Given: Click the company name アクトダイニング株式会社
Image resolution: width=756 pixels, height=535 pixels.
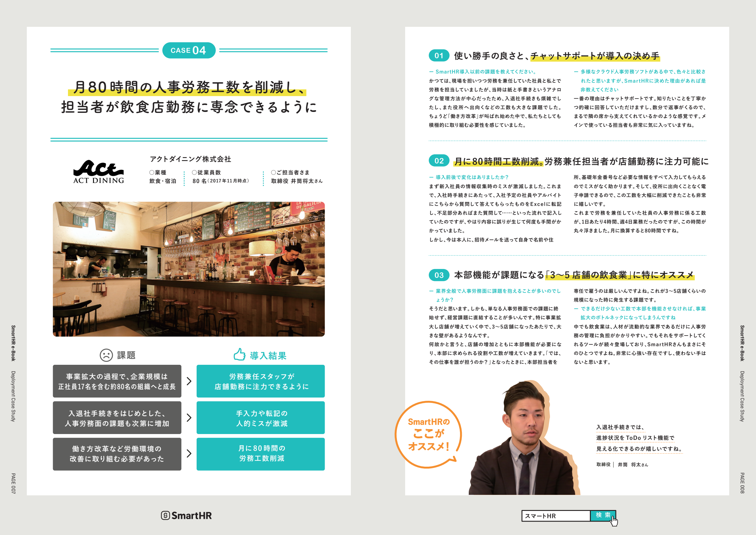Looking at the screenshot, I should point(190,159).
